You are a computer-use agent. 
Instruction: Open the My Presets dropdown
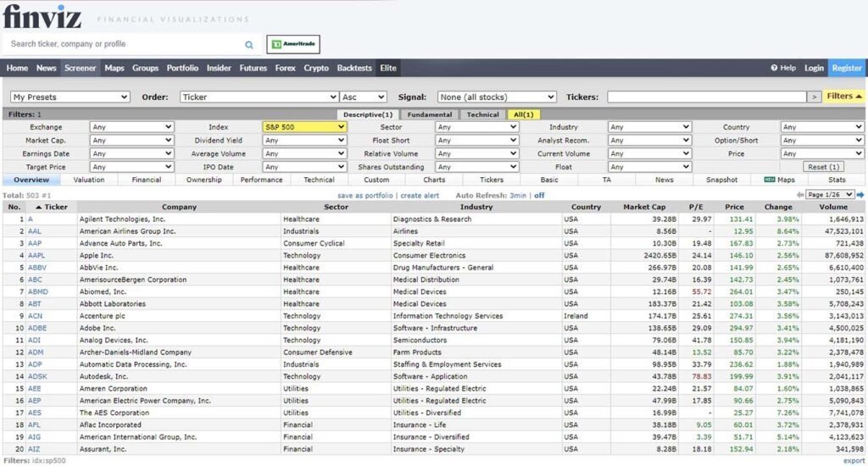click(x=70, y=97)
